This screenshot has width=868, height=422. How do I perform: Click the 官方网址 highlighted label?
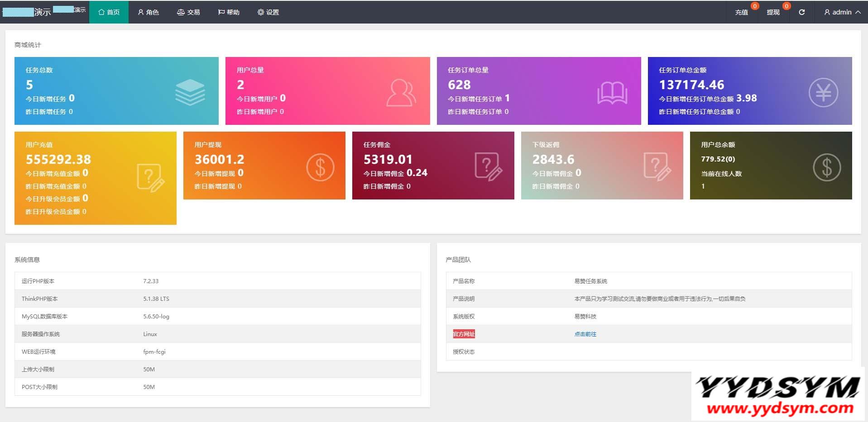click(x=464, y=334)
